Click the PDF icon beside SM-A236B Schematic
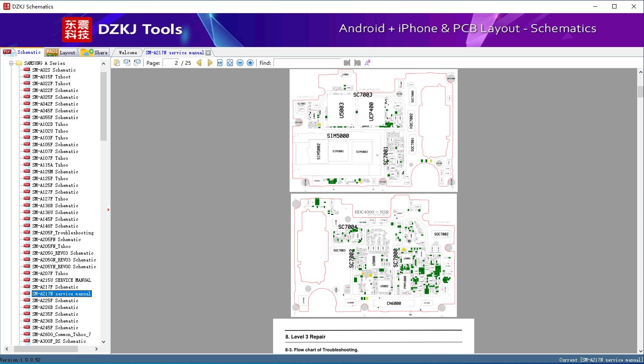 click(27, 320)
